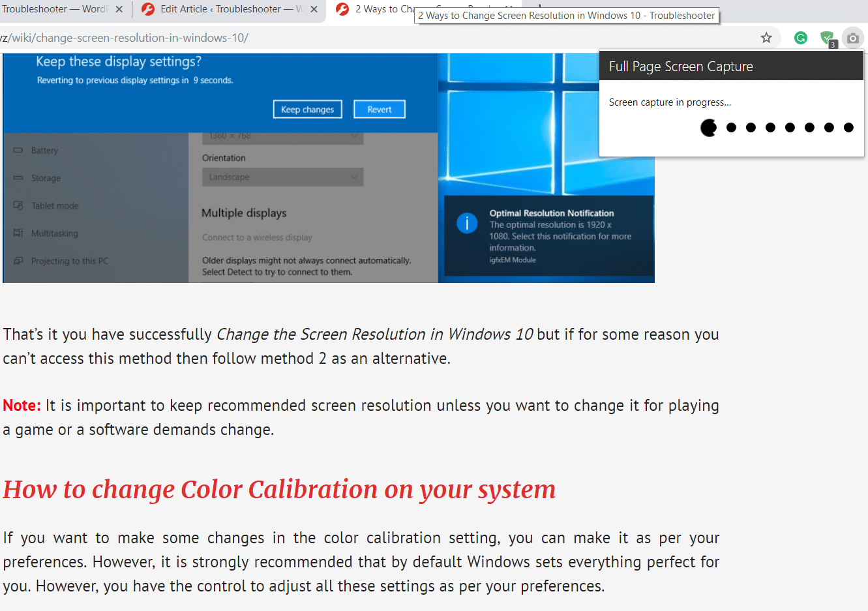Click the igfxEM Module text
The image size is (868, 611).
click(513, 260)
